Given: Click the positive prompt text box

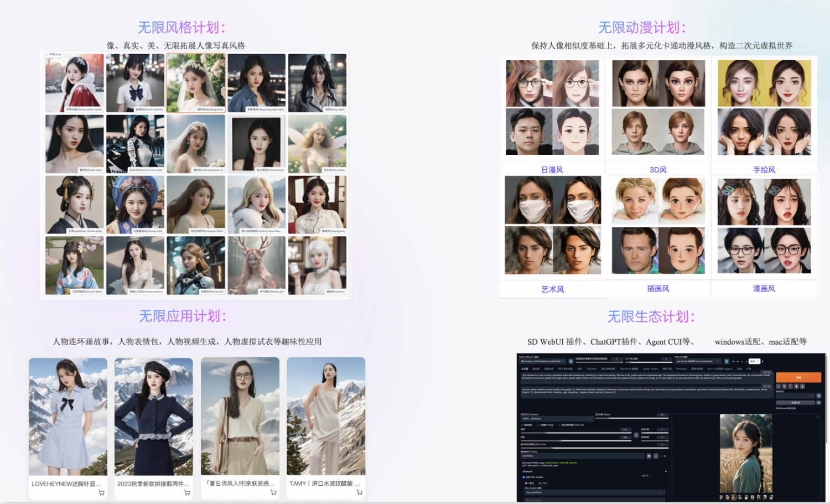Looking at the screenshot, I should pyautogui.click(x=647, y=378).
